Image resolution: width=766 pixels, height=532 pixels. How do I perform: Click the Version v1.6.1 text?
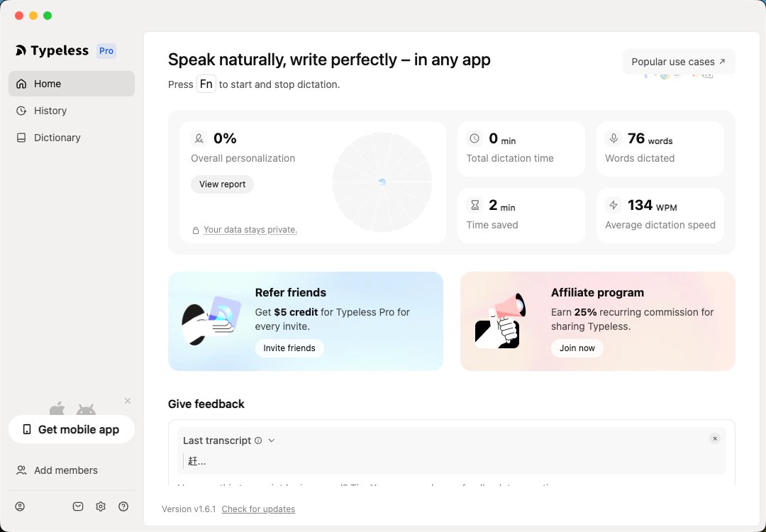(189, 509)
